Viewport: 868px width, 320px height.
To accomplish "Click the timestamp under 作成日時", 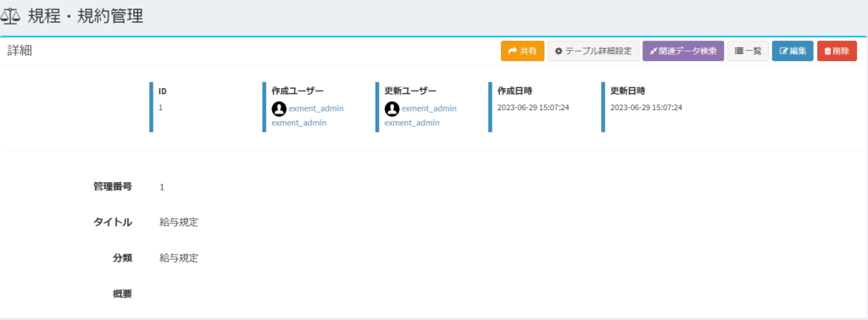I will point(533,108).
